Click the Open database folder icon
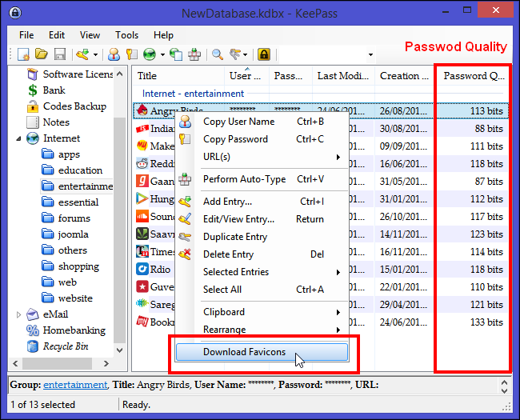Screen dimensions: 520x420 click(x=42, y=54)
